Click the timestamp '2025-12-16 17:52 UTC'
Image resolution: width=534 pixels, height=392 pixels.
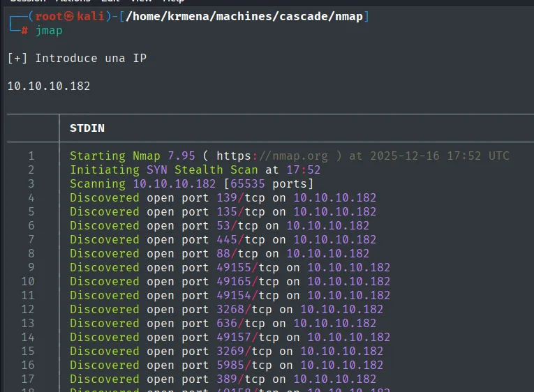tap(440, 156)
